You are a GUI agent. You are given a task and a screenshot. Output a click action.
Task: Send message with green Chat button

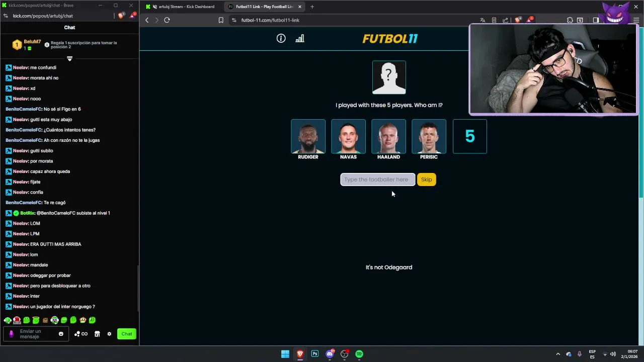(127, 334)
